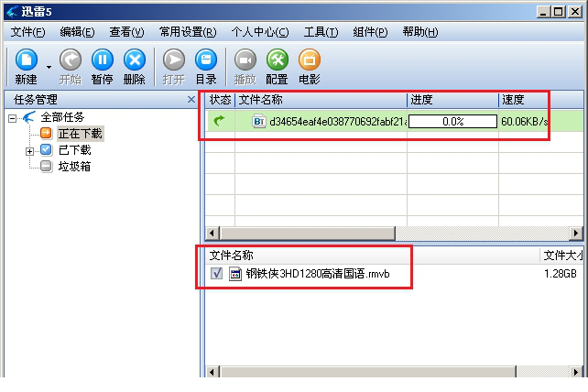Select task d34654eaf4e038770692fabf21 file name
The width and height of the screenshot is (588, 392).
point(338,122)
